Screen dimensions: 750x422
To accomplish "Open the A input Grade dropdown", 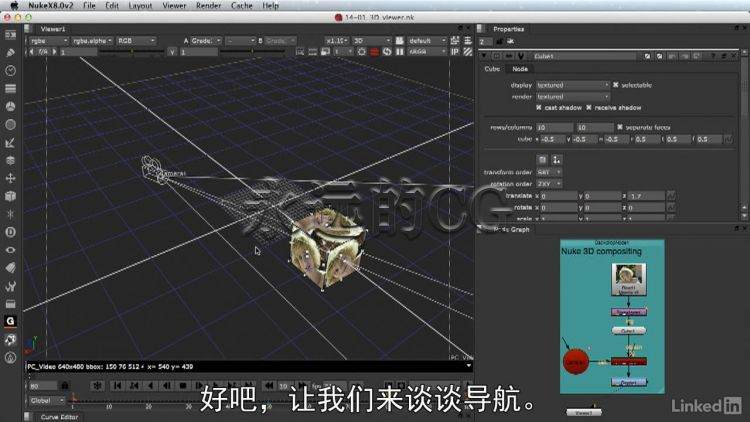I will tap(206, 41).
